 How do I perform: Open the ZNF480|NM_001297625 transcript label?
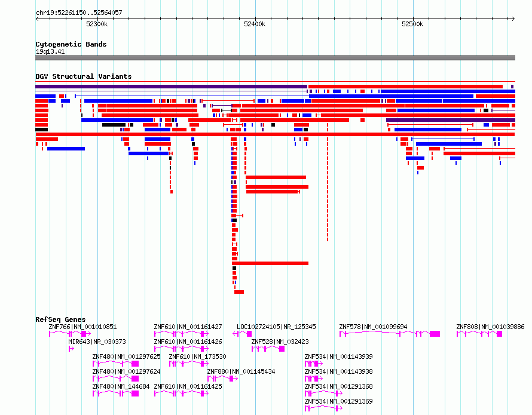pos(126,356)
